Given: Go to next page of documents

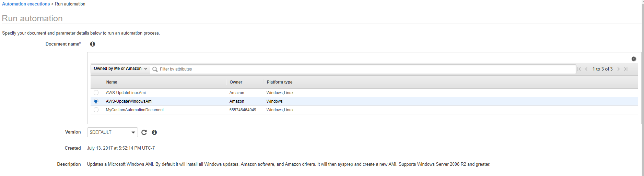Looking at the screenshot, I should [x=619, y=69].
